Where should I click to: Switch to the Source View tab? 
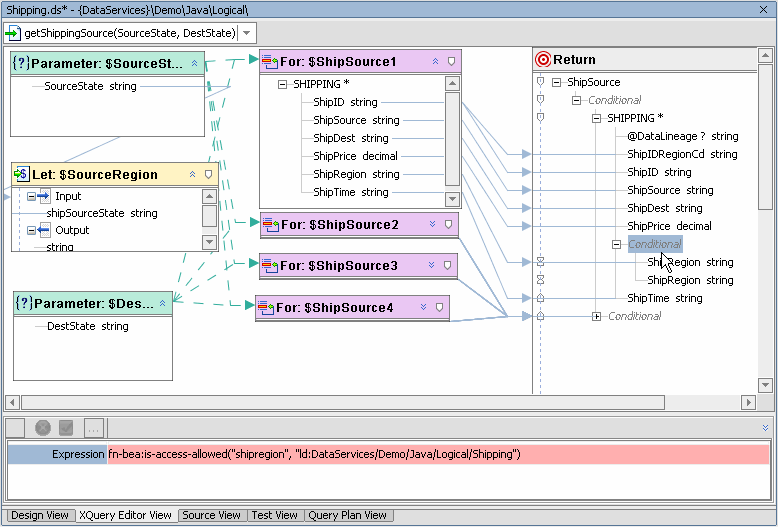211,515
